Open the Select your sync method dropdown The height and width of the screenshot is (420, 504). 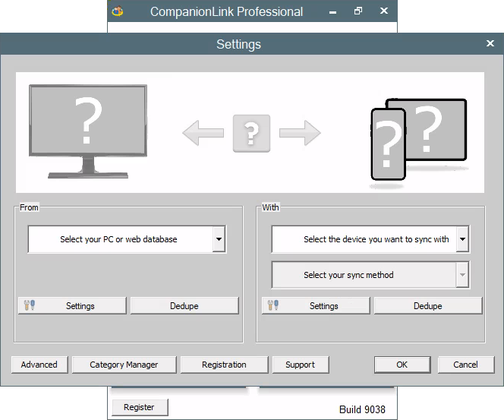tap(370, 275)
